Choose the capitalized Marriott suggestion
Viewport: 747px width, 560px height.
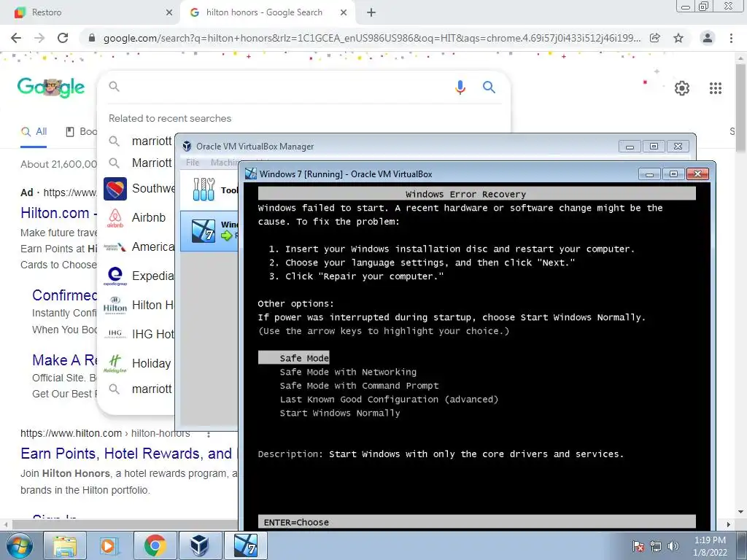pyautogui.click(x=139, y=163)
